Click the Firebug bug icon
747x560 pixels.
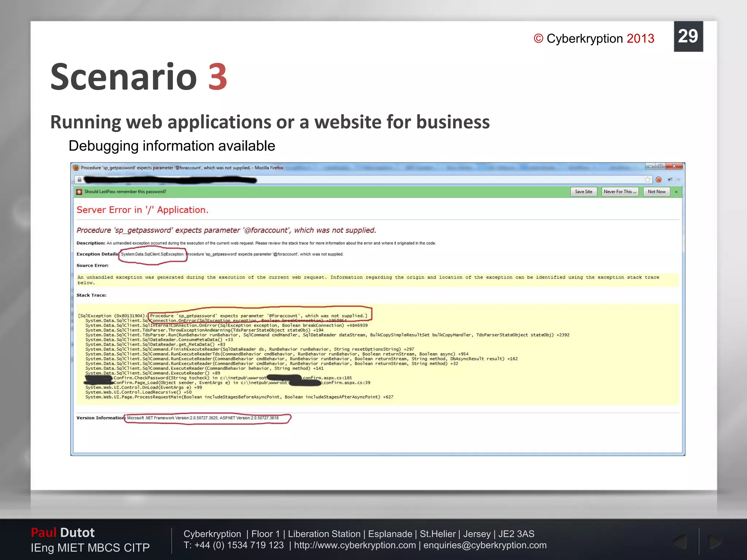pos(670,179)
